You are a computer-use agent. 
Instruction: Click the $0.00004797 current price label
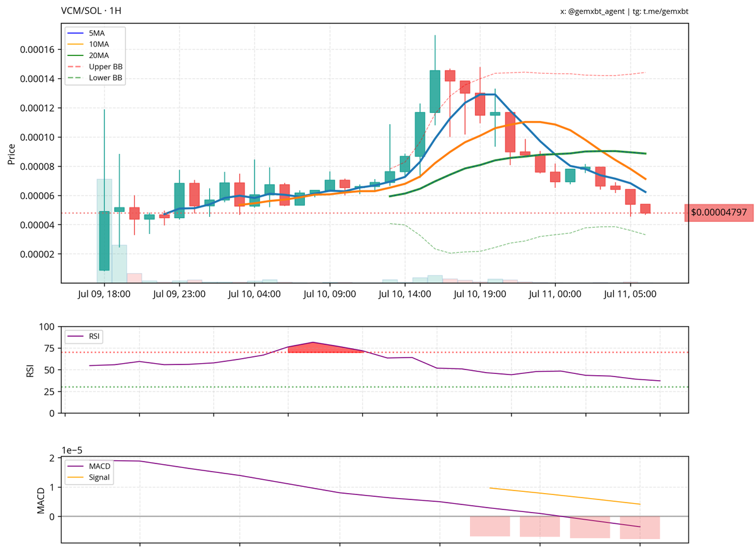(719, 213)
